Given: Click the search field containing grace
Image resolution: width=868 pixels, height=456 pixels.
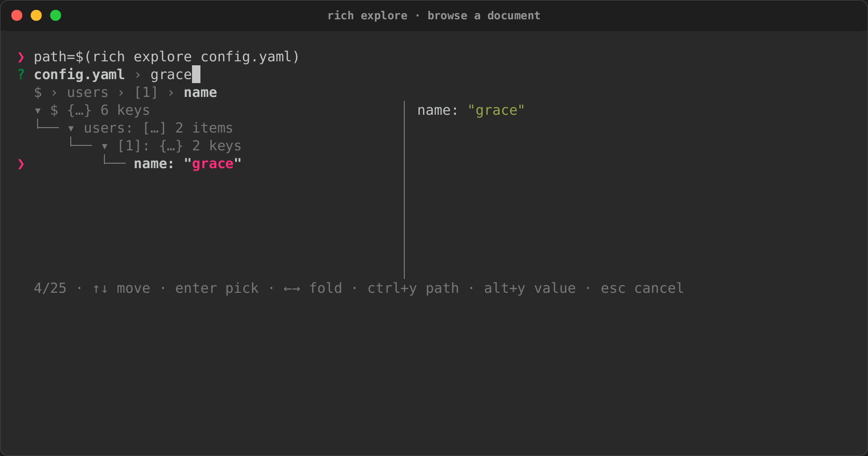Looking at the screenshot, I should (x=175, y=75).
